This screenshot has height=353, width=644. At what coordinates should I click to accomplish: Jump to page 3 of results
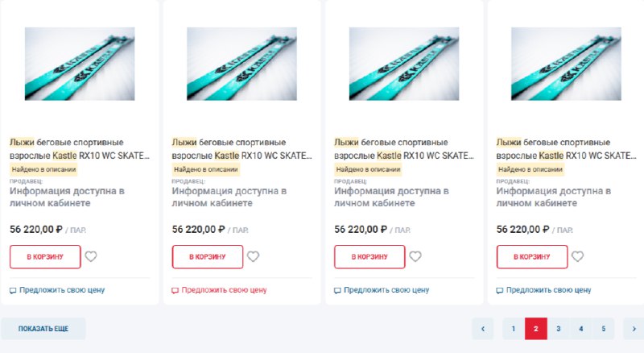(558, 328)
